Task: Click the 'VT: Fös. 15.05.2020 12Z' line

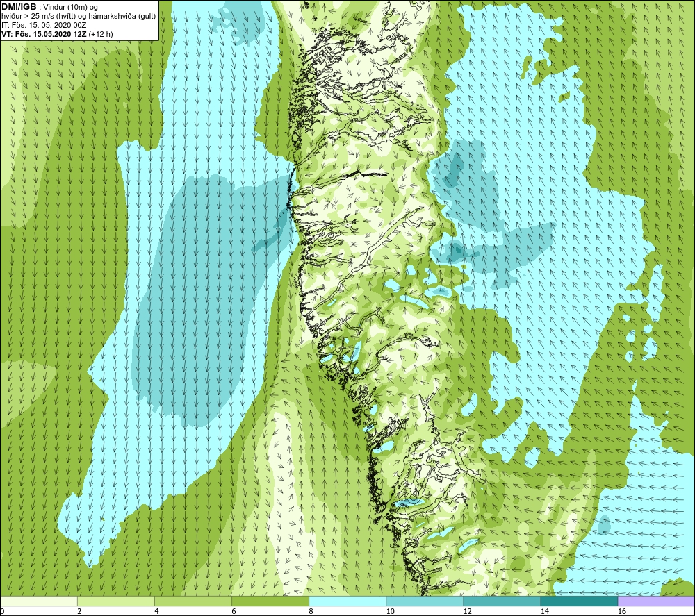Action: (x=44, y=34)
